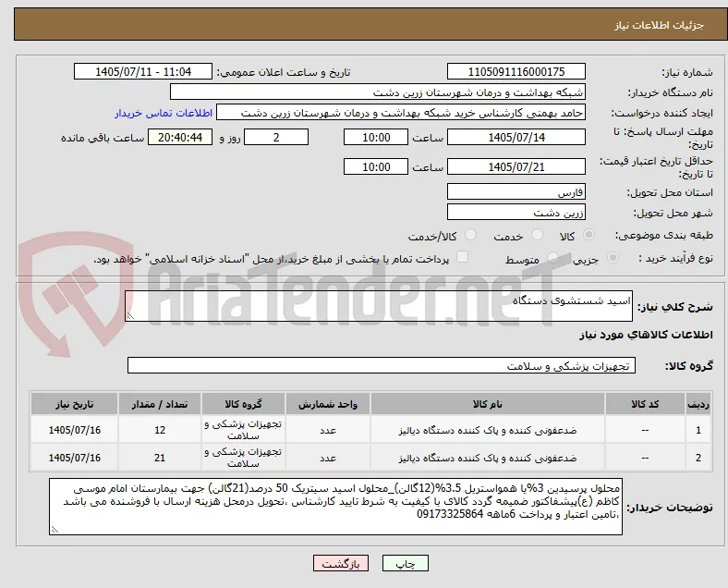Viewport: 728px width, 588px height.
Task: Click the request creator name field
Action: coord(401,113)
